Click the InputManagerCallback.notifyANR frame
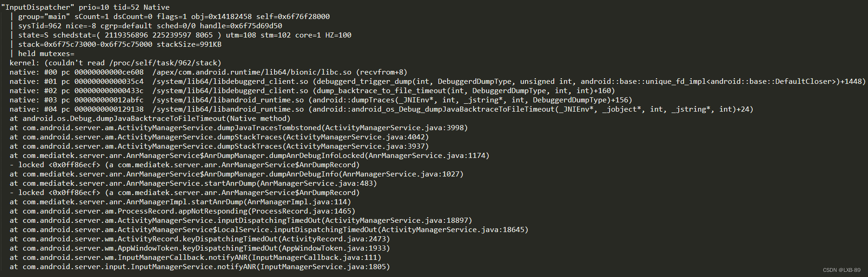 (195, 258)
